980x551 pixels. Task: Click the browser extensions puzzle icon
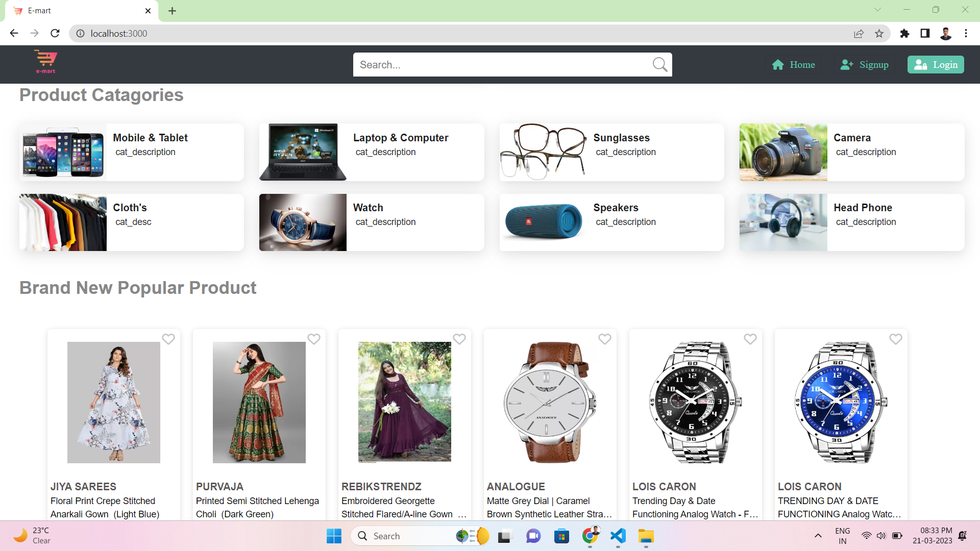tap(904, 33)
